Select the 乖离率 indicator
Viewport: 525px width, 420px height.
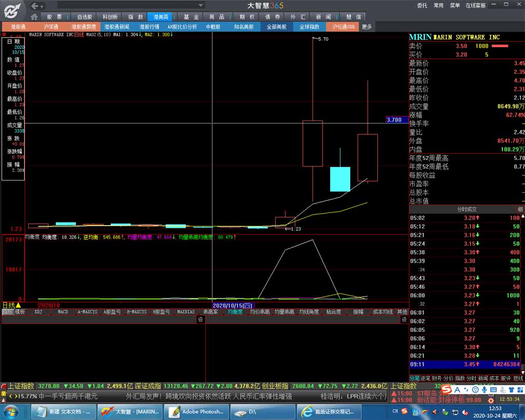[210, 312]
